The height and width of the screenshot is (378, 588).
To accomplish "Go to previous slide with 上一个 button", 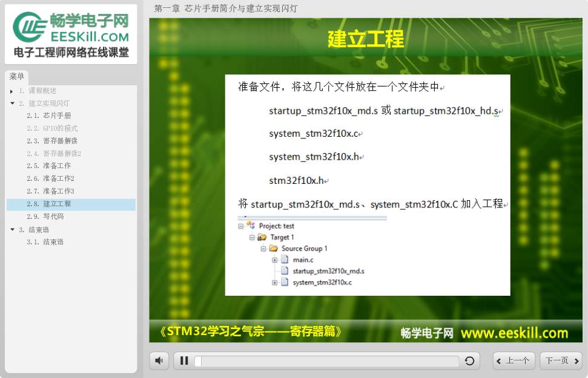I will (x=514, y=361).
